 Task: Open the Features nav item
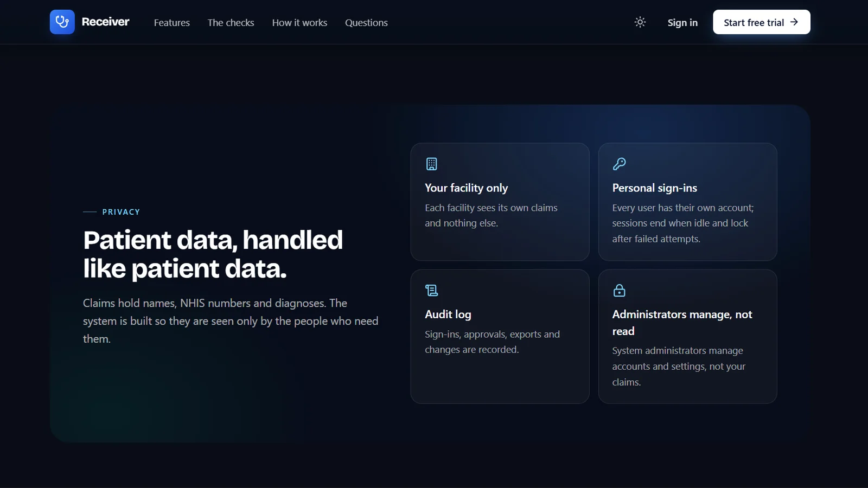click(172, 23)
